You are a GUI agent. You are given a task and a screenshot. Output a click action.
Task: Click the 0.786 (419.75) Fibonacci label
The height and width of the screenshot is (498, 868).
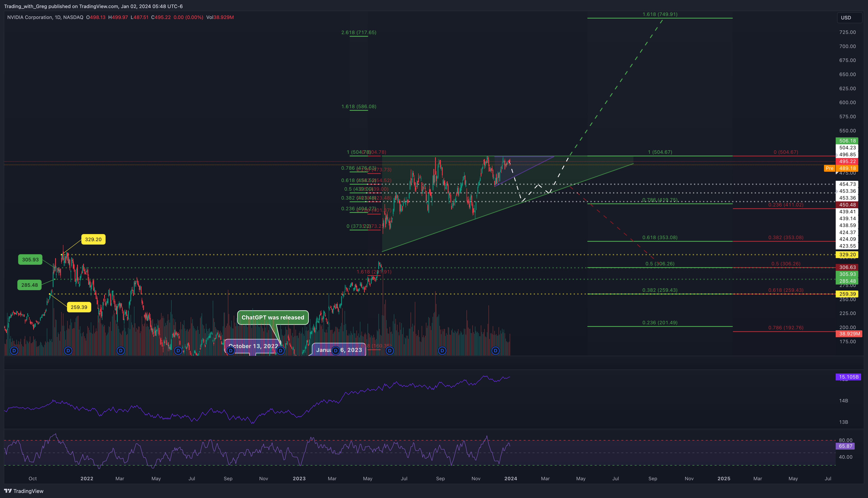click(x=660, y=200)
